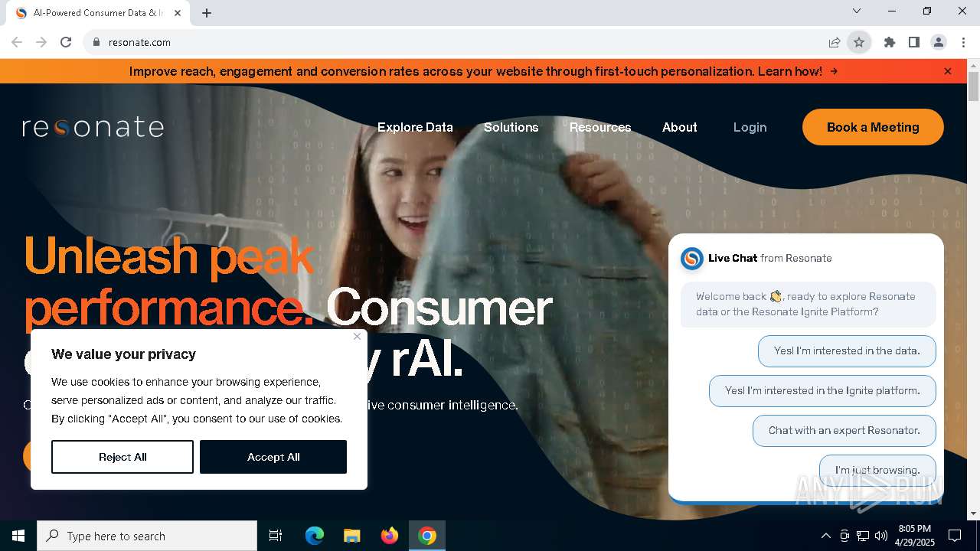980x551 pixels.
Task: Accept all cookies
Action: coord(273,457)
